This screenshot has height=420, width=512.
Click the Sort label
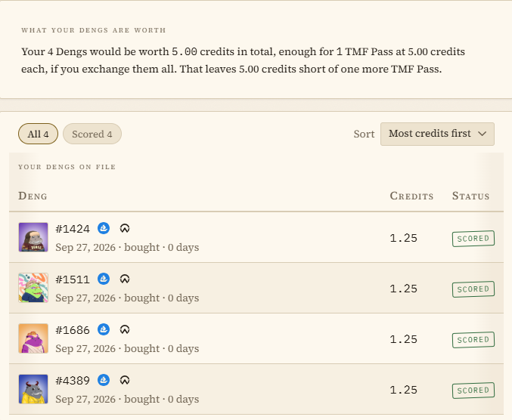click(x=364, y=134)
